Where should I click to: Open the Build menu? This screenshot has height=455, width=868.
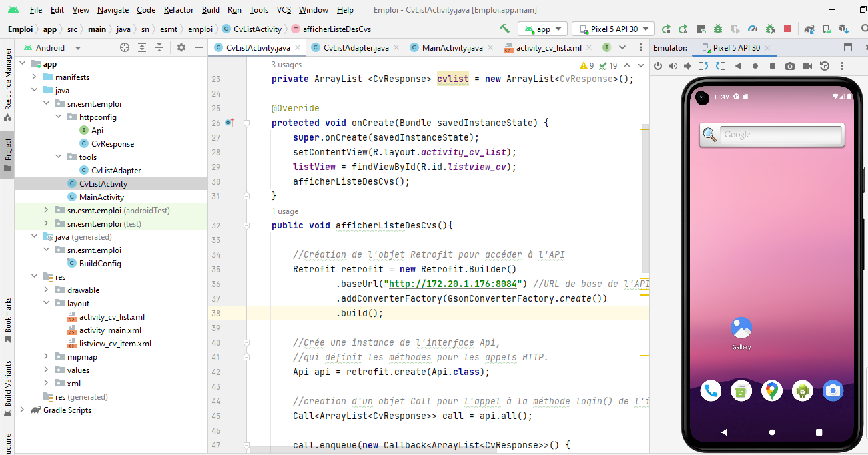(x=211, y=10)
